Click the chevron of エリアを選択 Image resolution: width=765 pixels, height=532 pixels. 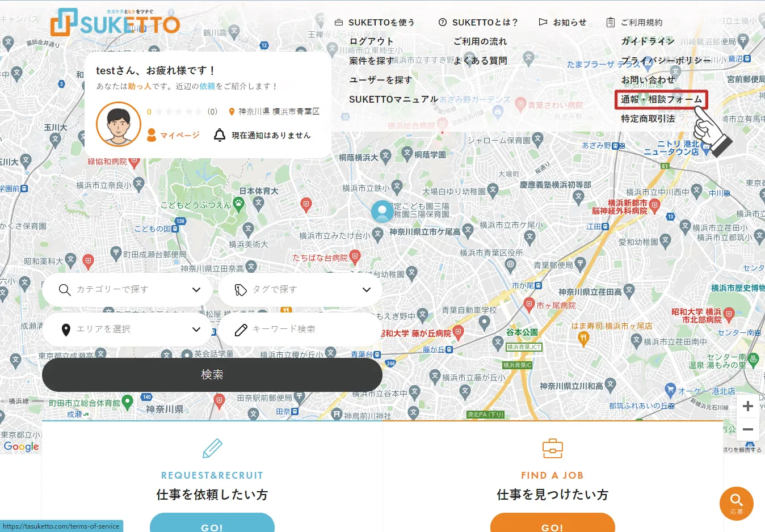click(x=196, y=329)
